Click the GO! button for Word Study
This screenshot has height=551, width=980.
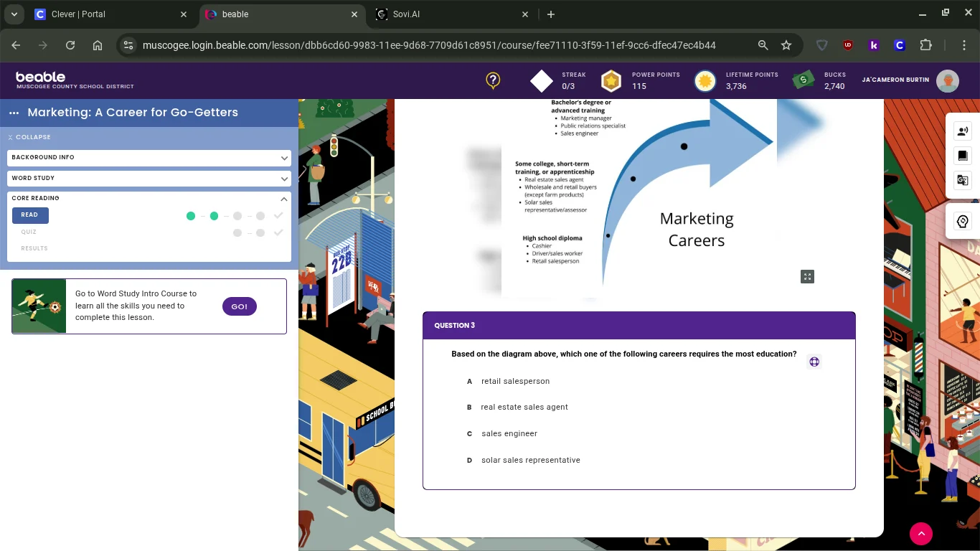(x=239, y=306)
